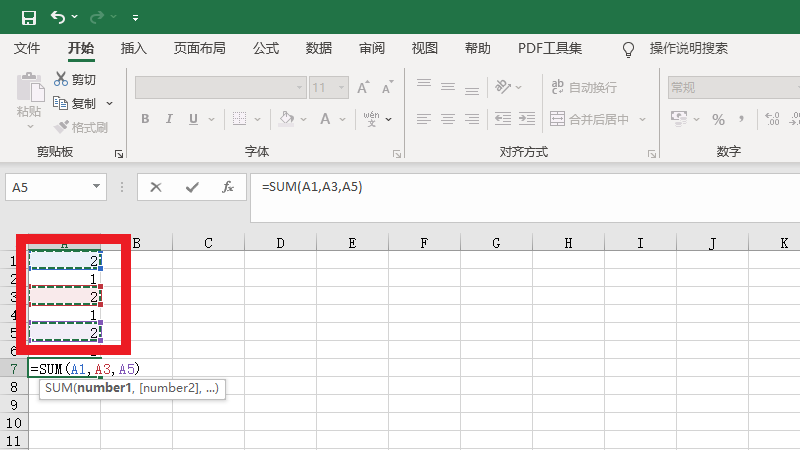
Task: Open the 文件 (File) menu
Action: 27,48
